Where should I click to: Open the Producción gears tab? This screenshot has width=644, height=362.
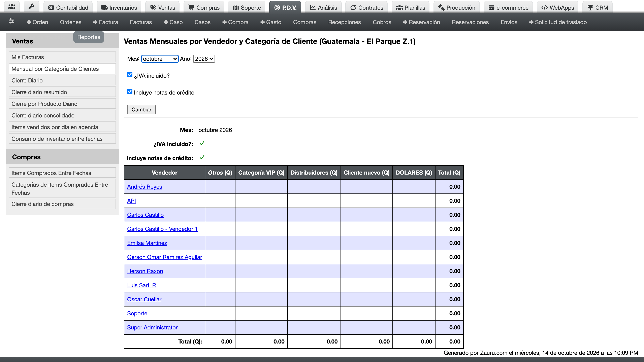click(456, 7)
